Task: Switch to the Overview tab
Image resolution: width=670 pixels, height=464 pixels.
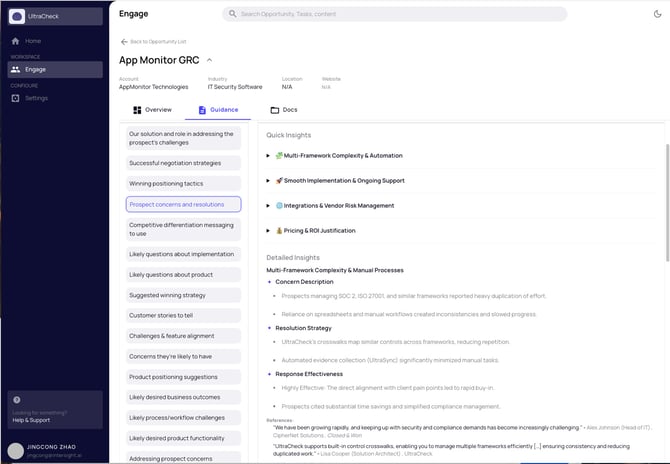Action: coord(153,110)
